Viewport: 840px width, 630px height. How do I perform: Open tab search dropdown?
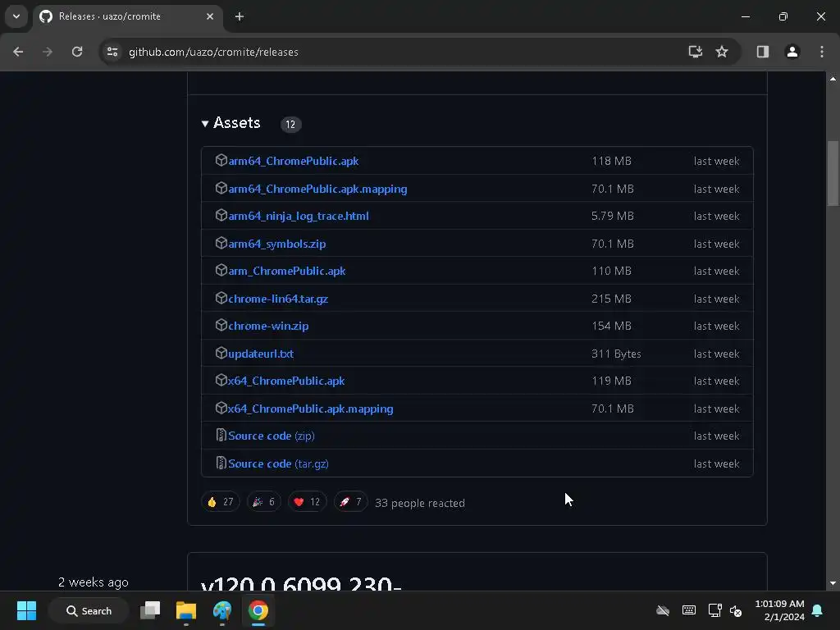(x=16, y=16)
